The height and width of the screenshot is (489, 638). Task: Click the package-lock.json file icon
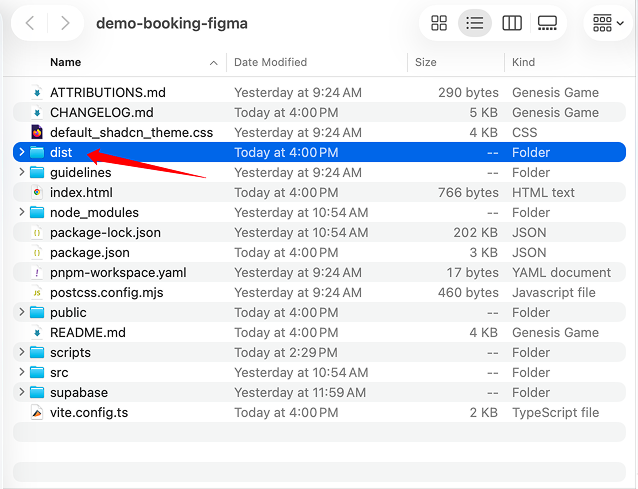[37, 232]
